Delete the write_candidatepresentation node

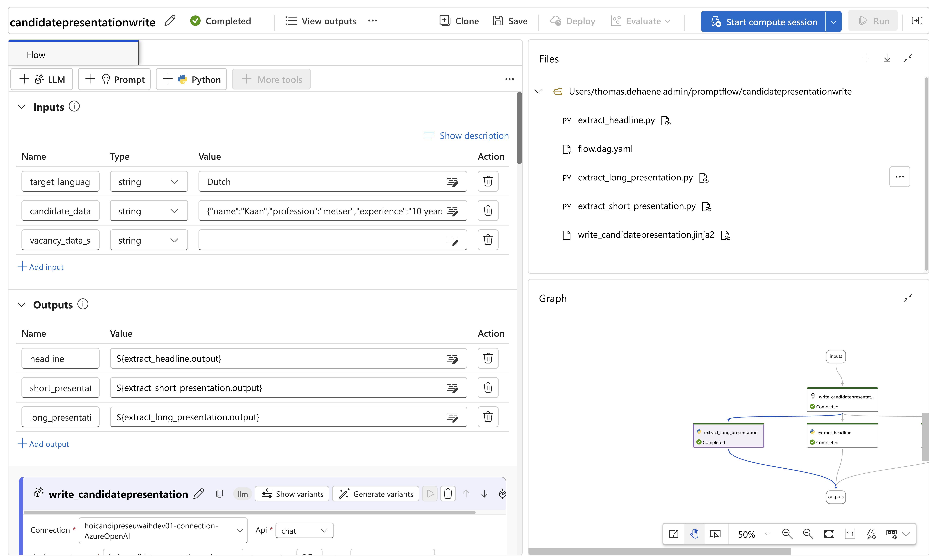point(448,494)
